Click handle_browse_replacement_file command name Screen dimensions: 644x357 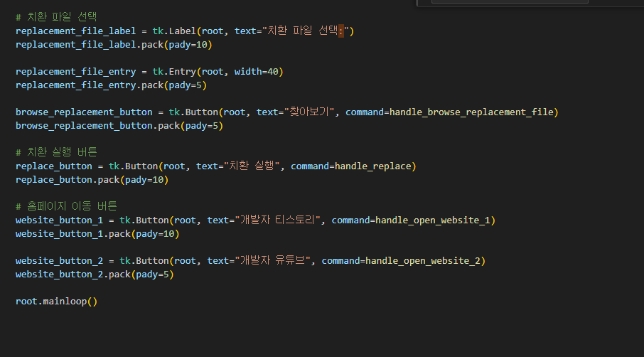click(x=471, y=112)
